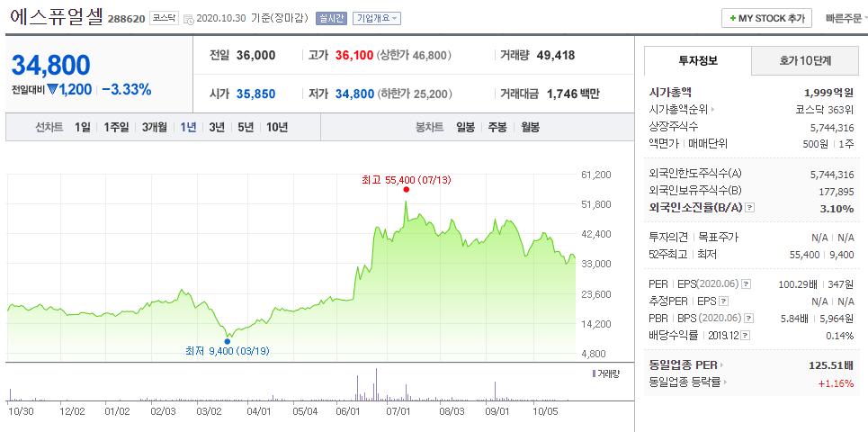
Task: Click the help icon beside PER EPS(2020.06)
Action: tap(747, 284)
